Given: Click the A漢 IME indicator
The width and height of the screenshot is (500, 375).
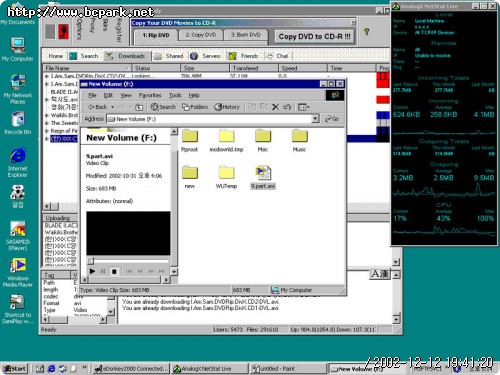Looking at the screenshot, I should (380, 274).
